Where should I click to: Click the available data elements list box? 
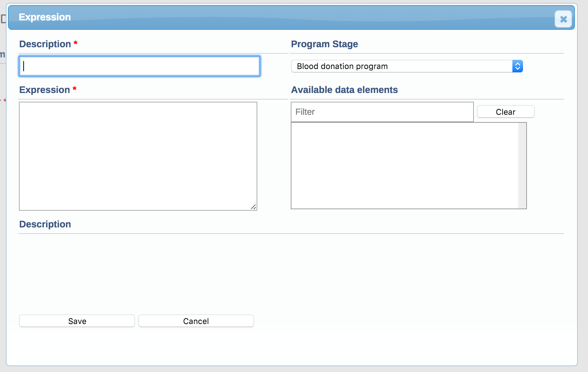pyautogui.click(x=404, y=166)
